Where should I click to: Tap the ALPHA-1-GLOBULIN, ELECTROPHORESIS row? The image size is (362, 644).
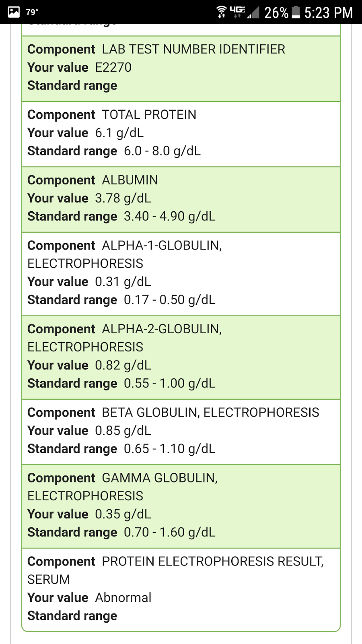click(181, 274)
